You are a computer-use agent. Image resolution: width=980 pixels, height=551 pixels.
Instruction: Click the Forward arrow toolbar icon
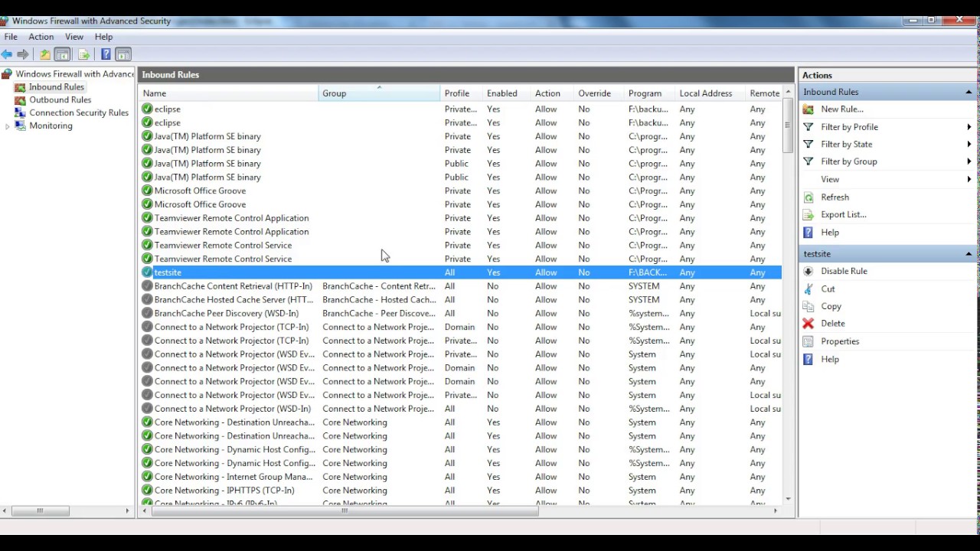click(x=23, y=54)
